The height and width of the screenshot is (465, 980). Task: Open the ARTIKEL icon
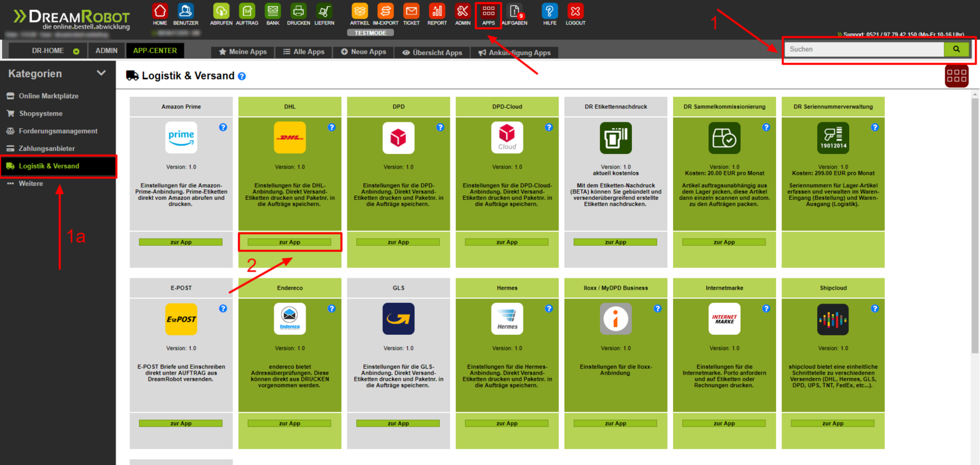pos(359,11)
